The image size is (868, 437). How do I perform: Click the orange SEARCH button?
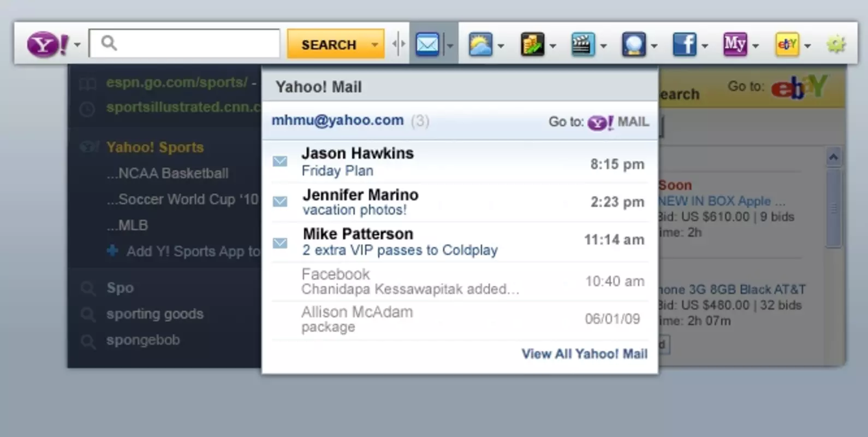pos(329,44)
